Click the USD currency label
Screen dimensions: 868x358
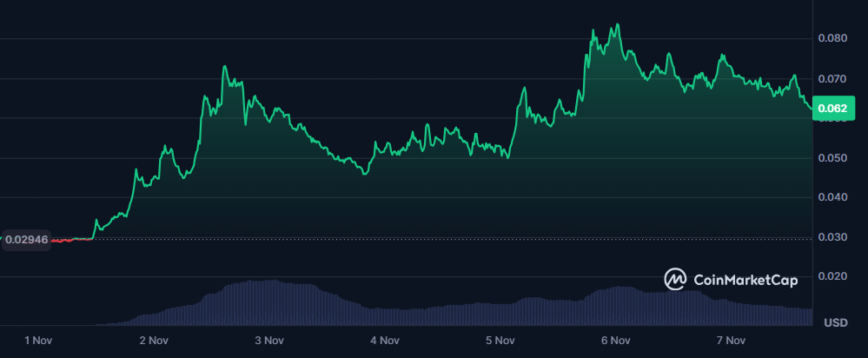coord(835,323)
